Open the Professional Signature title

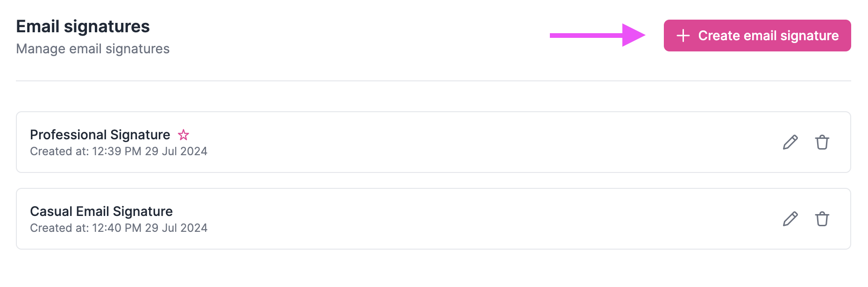(100, 135)
